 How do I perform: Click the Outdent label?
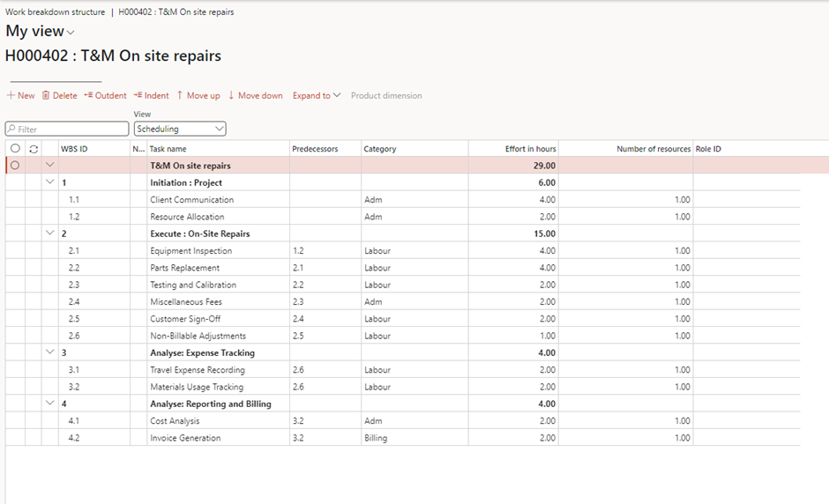(110, 96)
